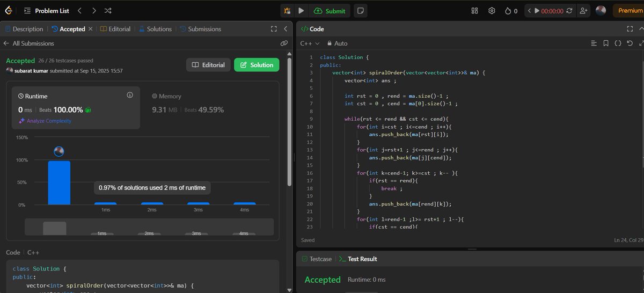The image size is (644, 293).
Task: Click the debugger bug icon
Action: click(x=288, y=10)
